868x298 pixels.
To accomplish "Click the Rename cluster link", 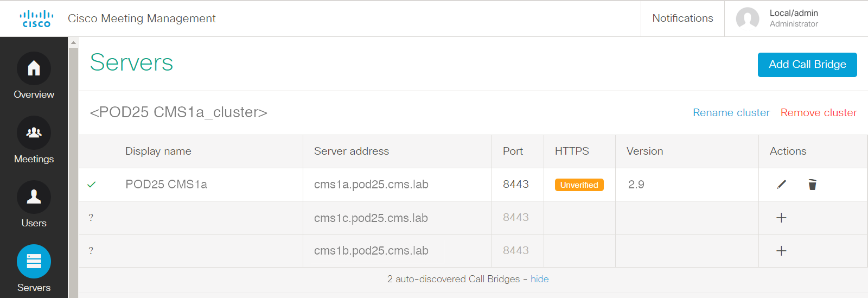I will pyautogui.click(x=731, y=112).
